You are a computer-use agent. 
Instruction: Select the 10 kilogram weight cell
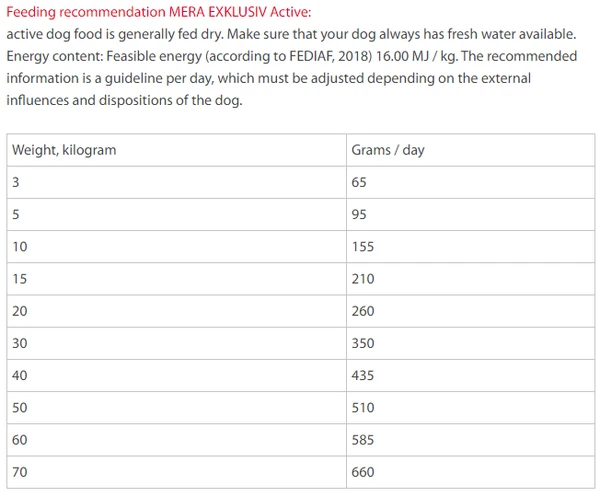click(x=20, y=246)
